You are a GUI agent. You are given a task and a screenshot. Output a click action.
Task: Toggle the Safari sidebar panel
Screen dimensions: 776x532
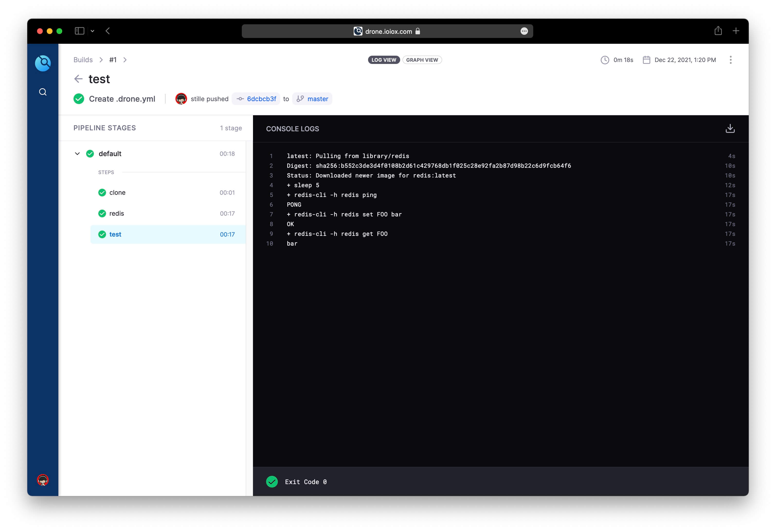tap(79, 31)
